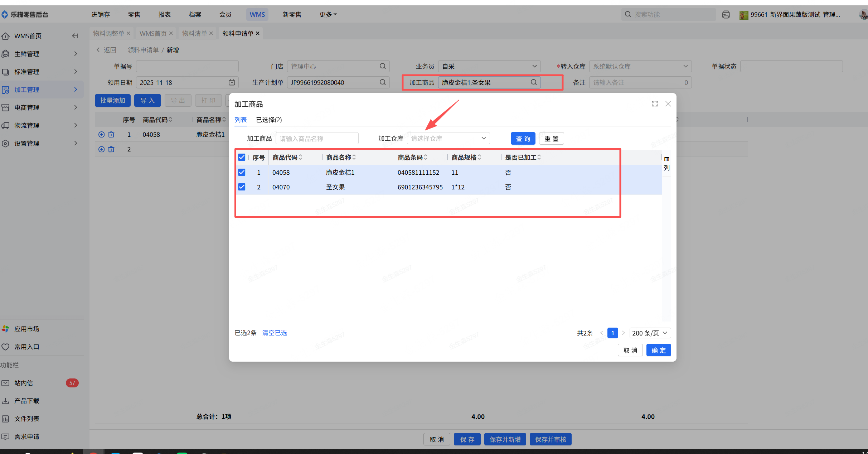Click the printer icon in top bar
This screenshot has width=868, height=454.
(x=726, y=15)
